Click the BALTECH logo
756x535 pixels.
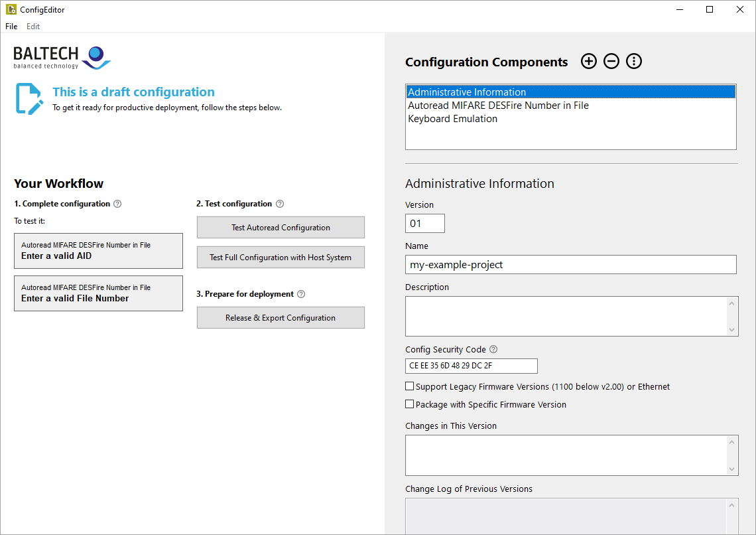62,58
